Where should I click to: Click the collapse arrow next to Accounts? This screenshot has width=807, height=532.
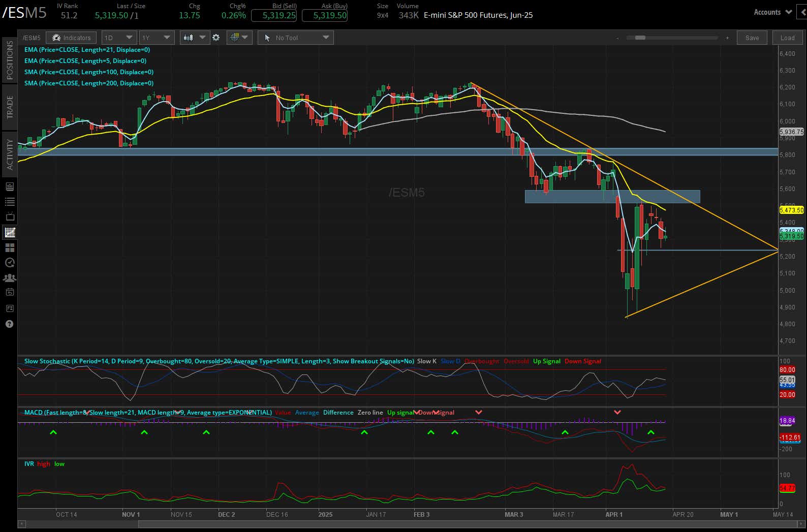click(x=802, y=12)
